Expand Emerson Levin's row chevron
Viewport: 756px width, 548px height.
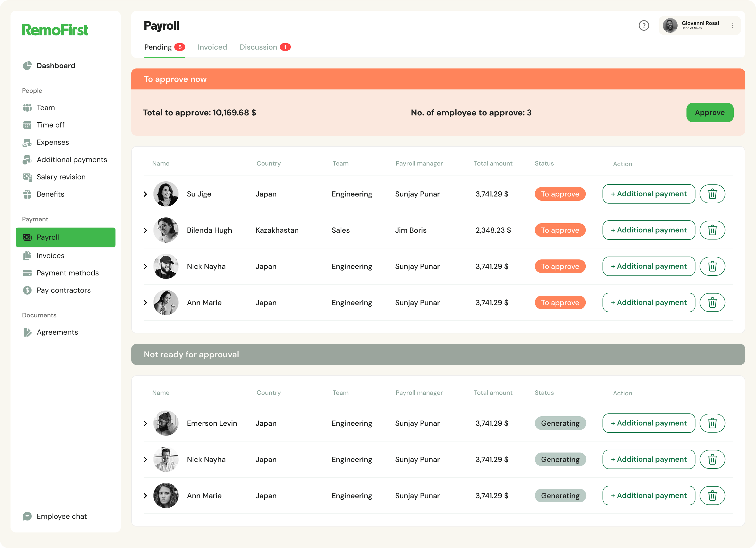pos(145,423)
